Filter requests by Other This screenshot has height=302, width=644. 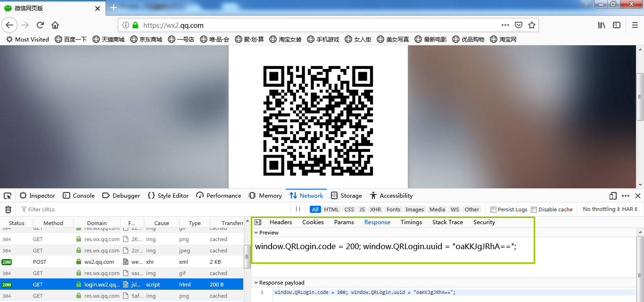pos(472,210)
